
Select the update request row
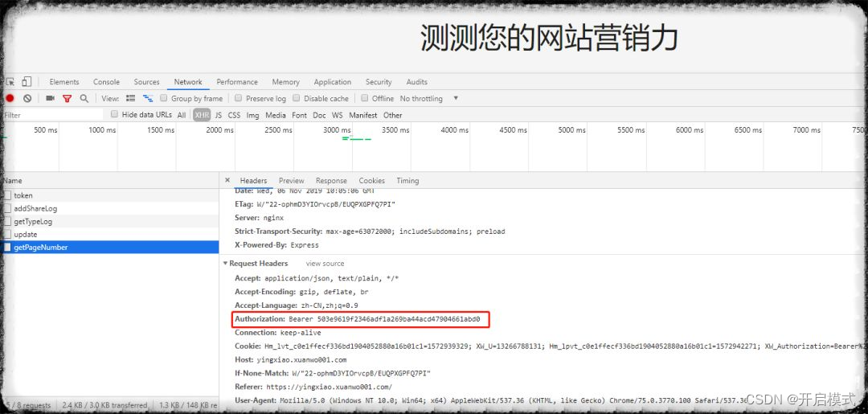pyautogui.click(x=109, y=235)
